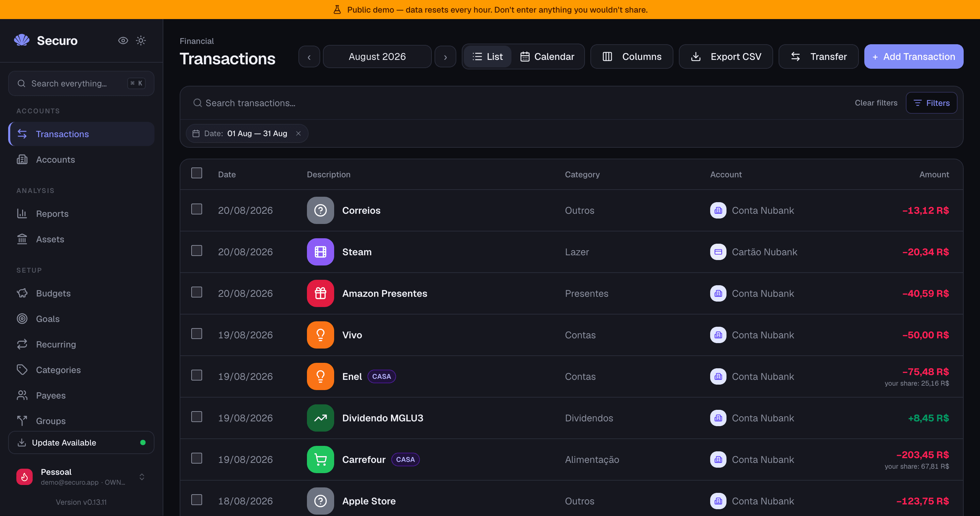The width and height of the screenshot is (980, 516).
Task: Expand the Pessoal workspace switcher
Action: [142, 477]
